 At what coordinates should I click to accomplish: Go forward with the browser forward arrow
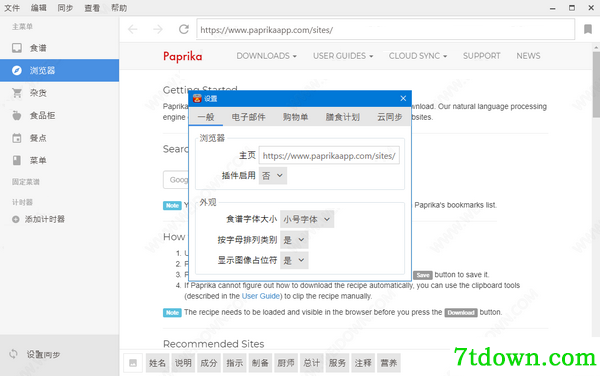[x=158, y=29]
